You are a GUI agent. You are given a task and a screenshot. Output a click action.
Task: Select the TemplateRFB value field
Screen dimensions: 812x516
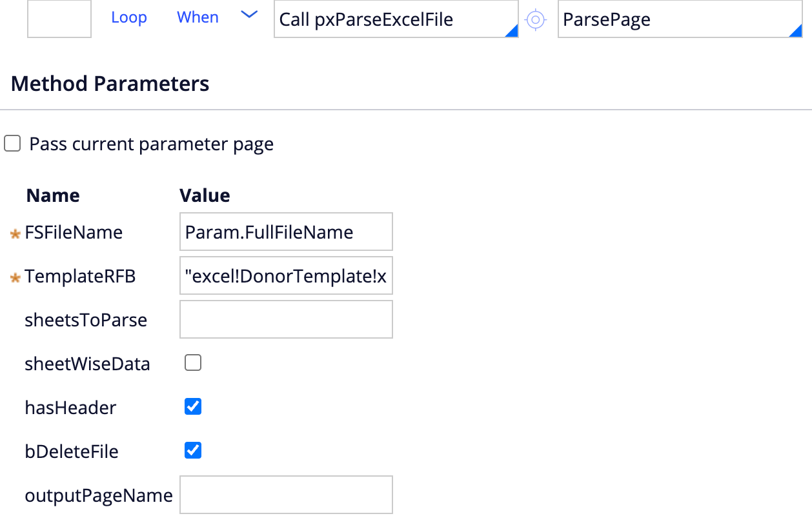tap(286, 277)
